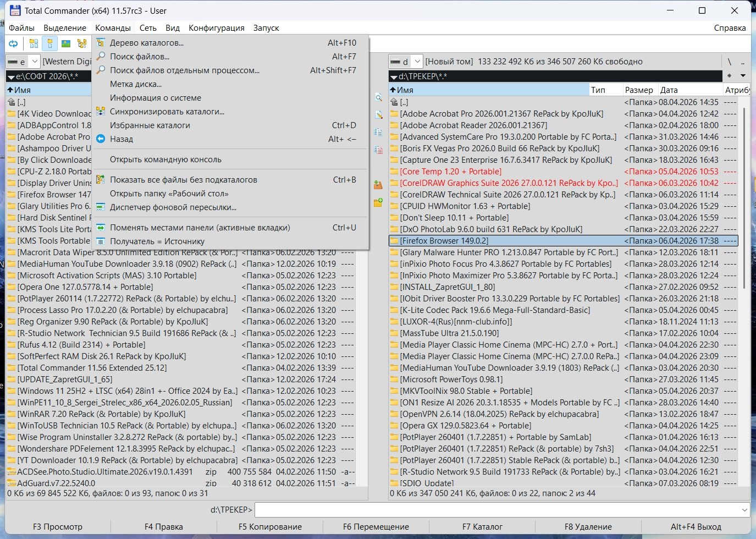Click the blue copy-files icon between panels
756x539 pixels.
(x=378, y=132)
